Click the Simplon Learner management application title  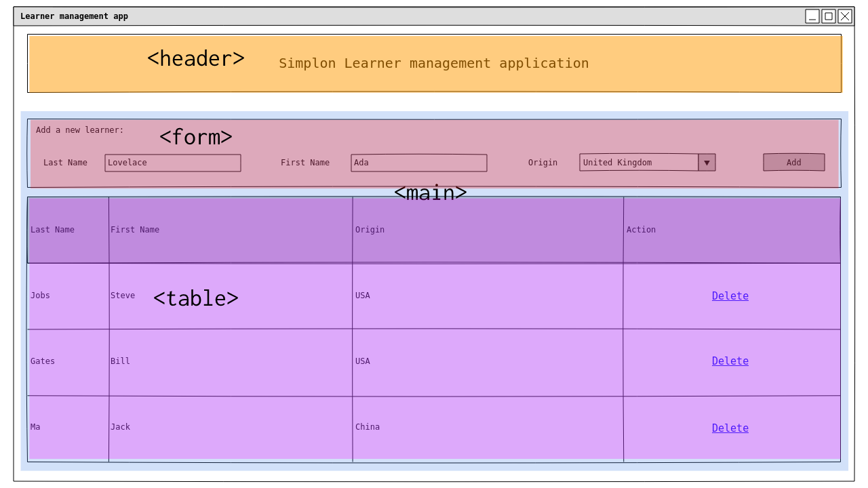click(x=433, y=64)
